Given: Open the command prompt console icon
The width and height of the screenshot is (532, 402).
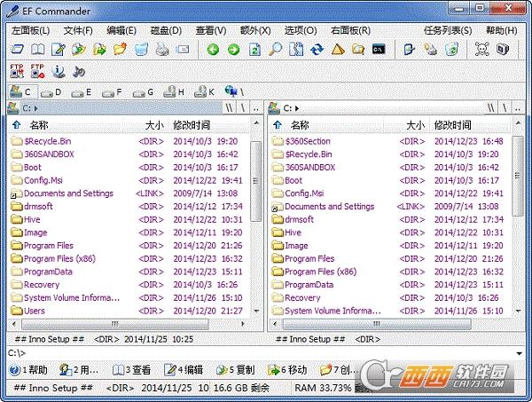Looking at the screenshot, I should [x=379, y=49].
